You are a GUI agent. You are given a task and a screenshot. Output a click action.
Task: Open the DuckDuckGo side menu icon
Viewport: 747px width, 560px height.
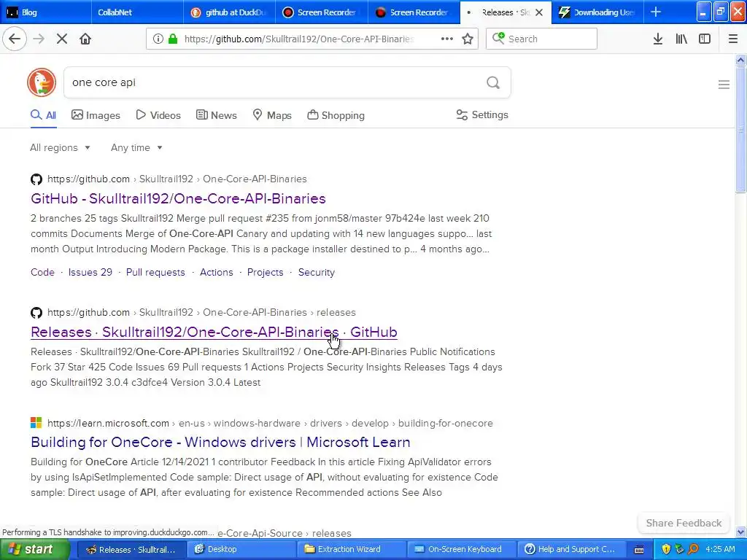point(724,85)
